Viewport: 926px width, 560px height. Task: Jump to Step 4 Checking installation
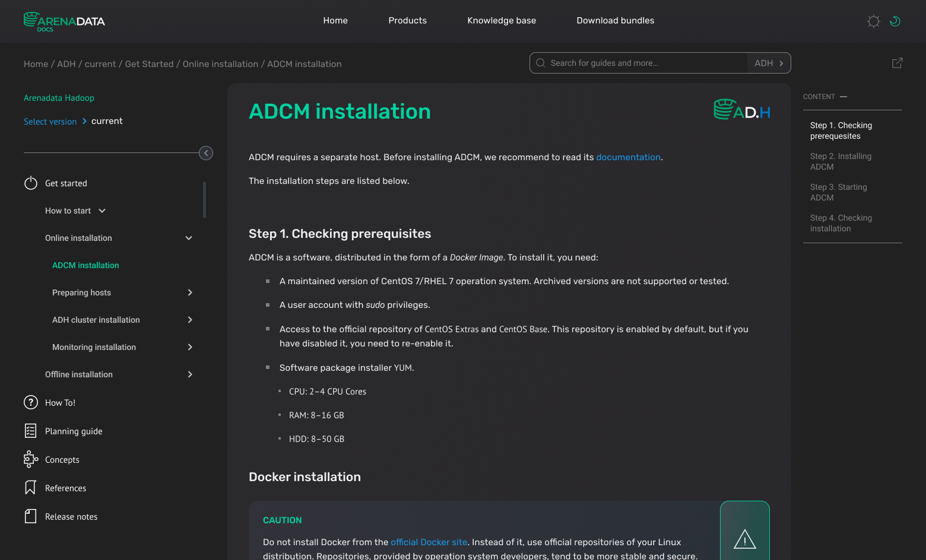click(841, 223)
